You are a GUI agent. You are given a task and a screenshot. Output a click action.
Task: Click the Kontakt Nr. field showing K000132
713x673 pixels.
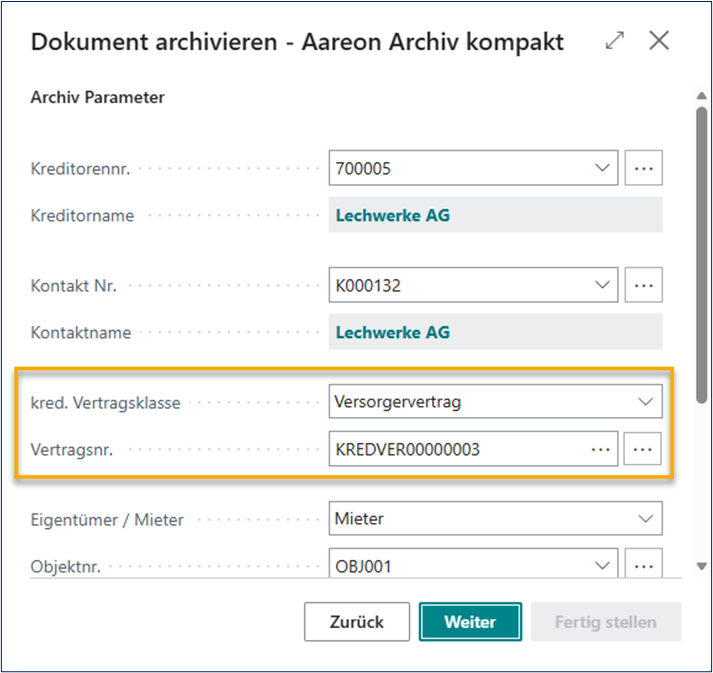[x=473, y=285]
